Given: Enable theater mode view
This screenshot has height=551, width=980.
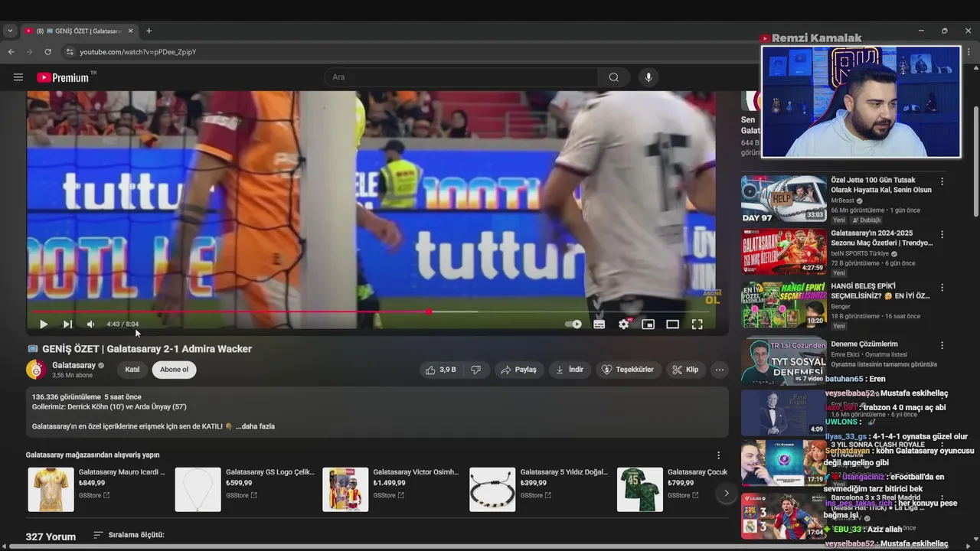Looking at the screenshot, I should (x=673, y=324).
